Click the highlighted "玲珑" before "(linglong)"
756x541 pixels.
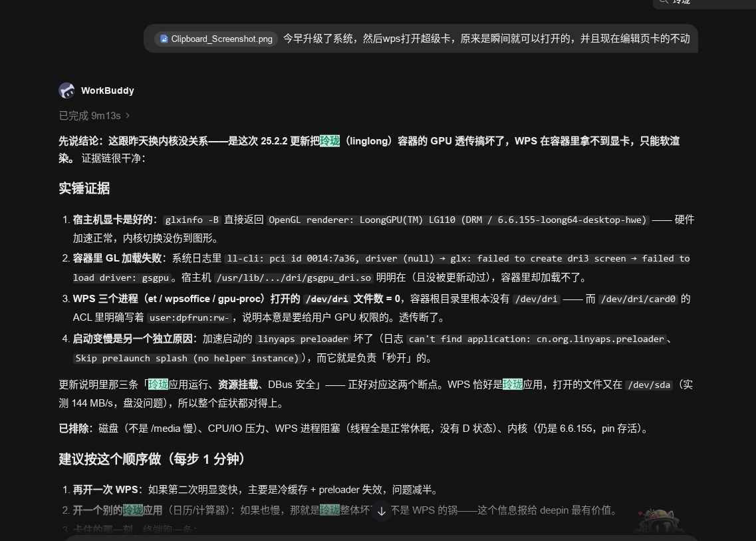(330, 141)
